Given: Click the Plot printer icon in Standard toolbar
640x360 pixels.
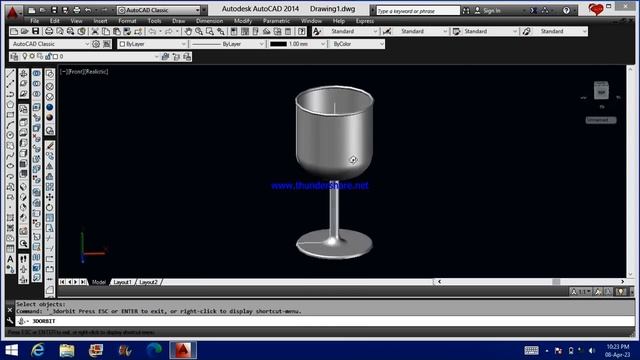Looking at the screenshot, I should [x=49, y=31].
